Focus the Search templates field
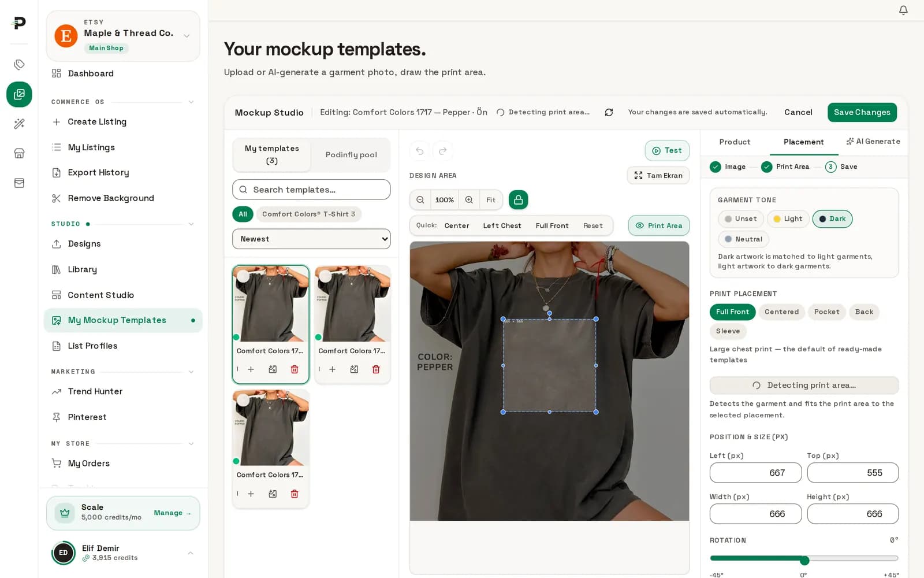The image size is (924, 578). pos(311,190)
